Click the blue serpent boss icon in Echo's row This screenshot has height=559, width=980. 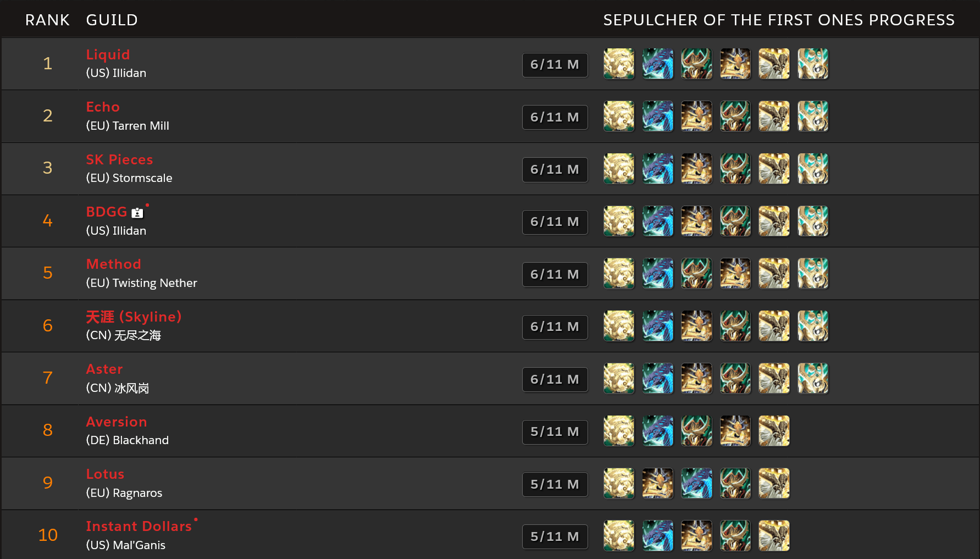pyautogui.click(x=658, y=116)
